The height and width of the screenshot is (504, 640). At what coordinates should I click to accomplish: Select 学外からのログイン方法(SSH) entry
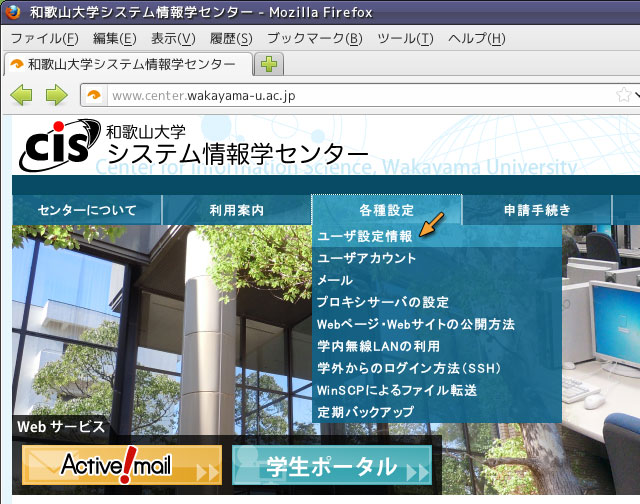437,369
